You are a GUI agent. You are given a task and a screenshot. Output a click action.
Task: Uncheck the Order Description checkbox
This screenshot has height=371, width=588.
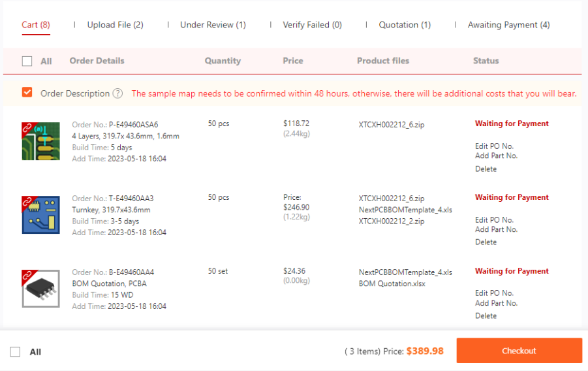[x=27, y=93]
